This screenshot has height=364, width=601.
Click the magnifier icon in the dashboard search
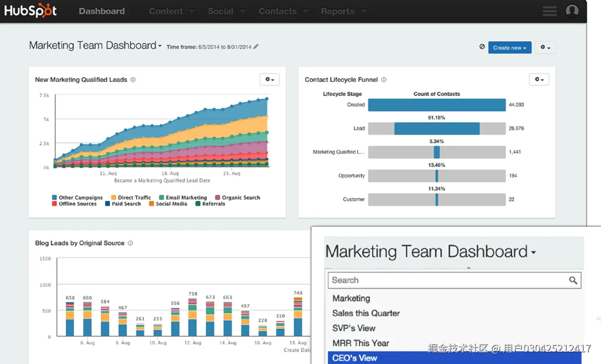click(573, 280)
